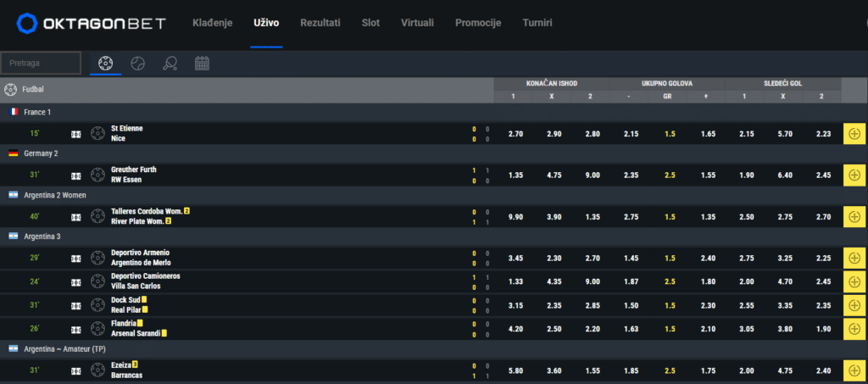Click the OktagonBet logo

[92, 23]
